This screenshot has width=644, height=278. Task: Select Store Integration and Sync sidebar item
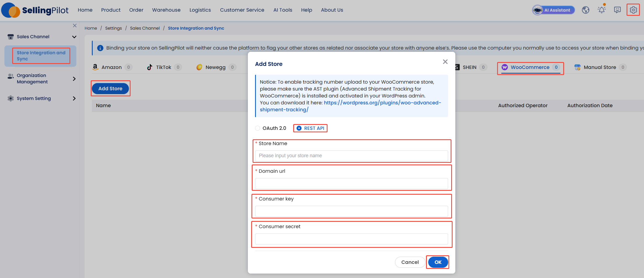click(41, 56)
